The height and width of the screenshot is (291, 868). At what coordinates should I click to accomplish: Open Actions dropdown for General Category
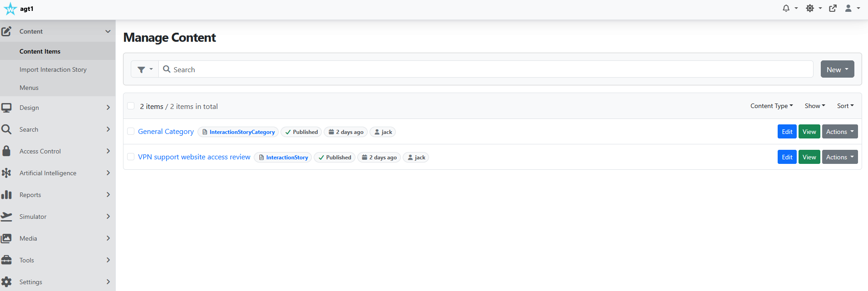click(x=840, y=132)
